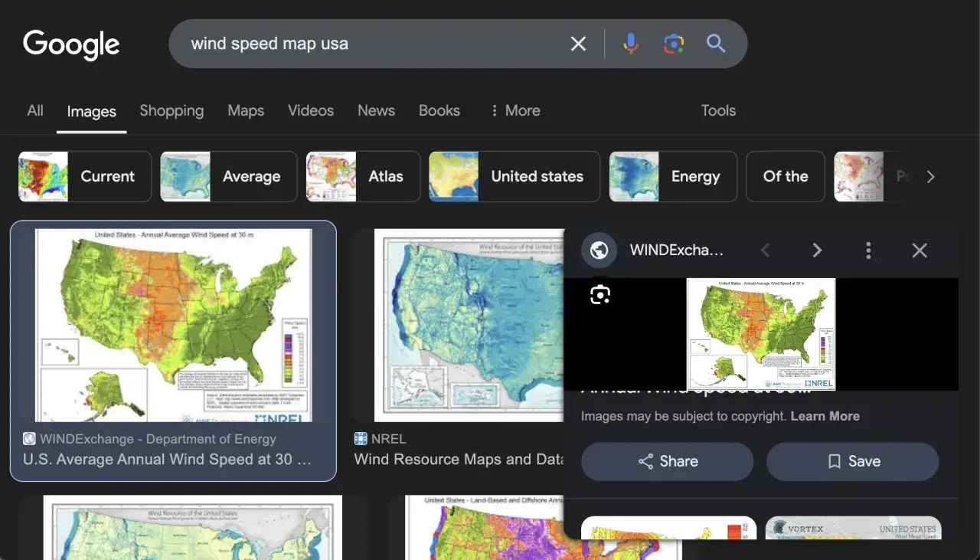Open 'U.S. Average Annual Wind Speed' result title

168,460
